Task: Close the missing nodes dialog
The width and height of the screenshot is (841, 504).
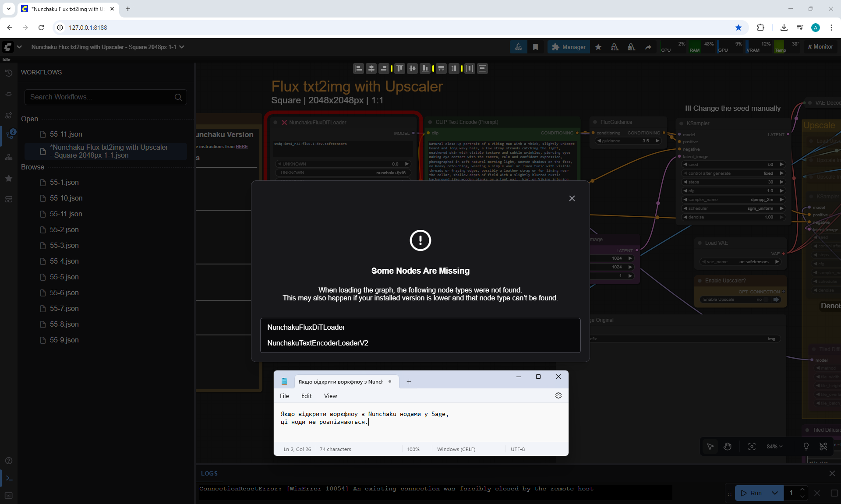Action: [572, 198]
